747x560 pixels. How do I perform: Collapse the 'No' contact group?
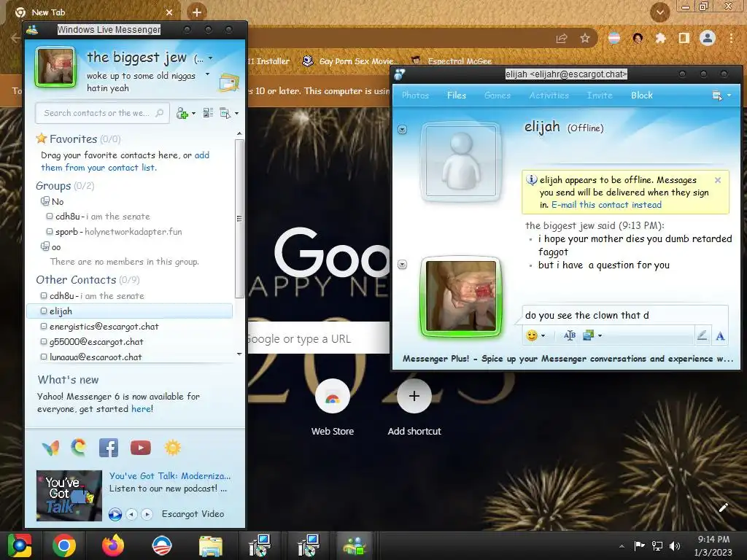45,201
